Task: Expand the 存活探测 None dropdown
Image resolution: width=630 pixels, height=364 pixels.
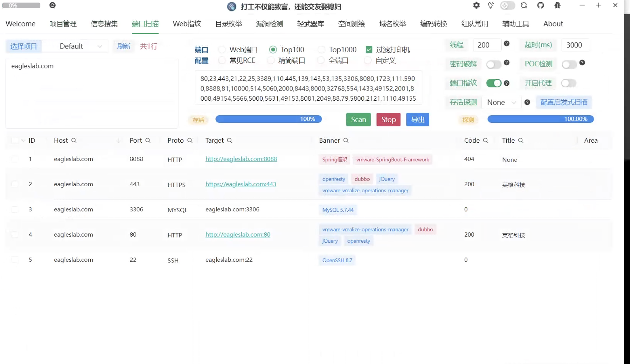Action: point(501,102)
